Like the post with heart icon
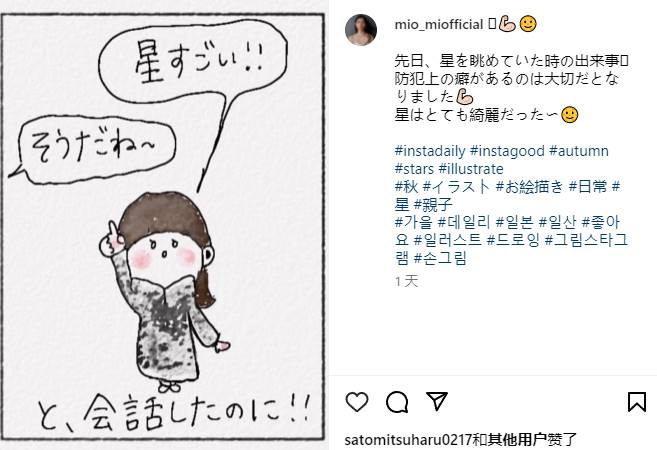 (357, 402)
